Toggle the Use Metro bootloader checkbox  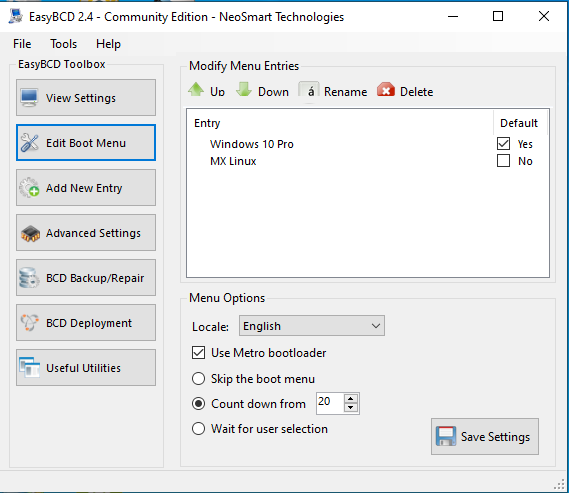click(x=198, y=353)
